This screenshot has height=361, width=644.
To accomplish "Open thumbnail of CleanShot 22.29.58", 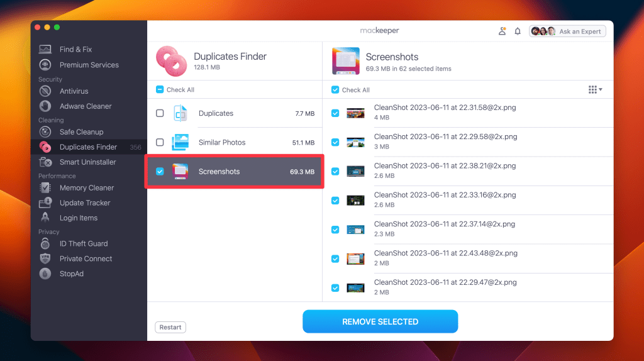I will [356, 143].
